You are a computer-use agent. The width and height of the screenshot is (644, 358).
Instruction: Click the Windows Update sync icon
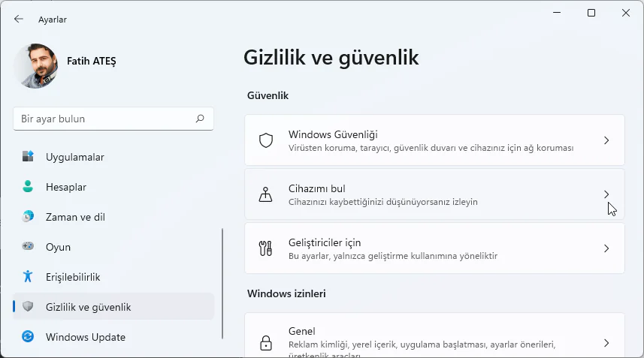click(x=28, y=337)
